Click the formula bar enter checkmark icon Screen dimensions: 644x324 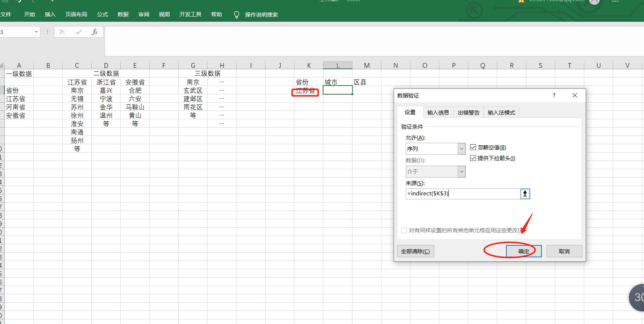(x=78, y=32)
